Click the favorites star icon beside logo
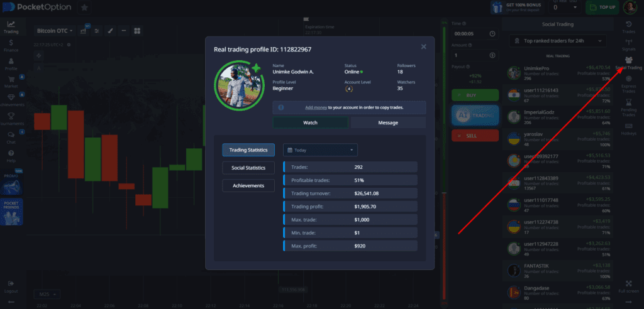This screenshot has width=644, height=309. pos(85,8)
